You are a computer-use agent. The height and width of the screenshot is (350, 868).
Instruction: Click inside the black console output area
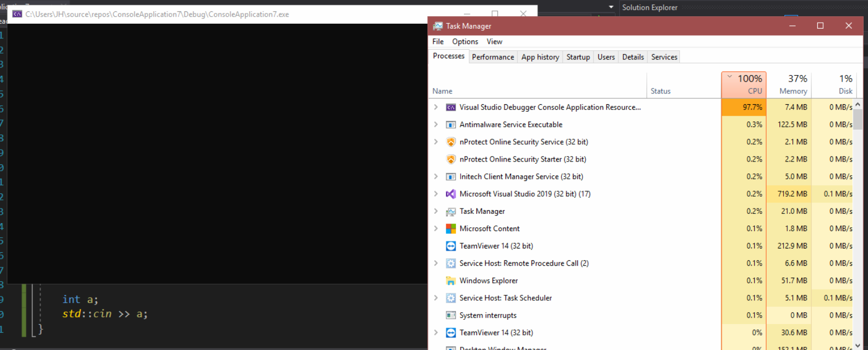point(217,153)
